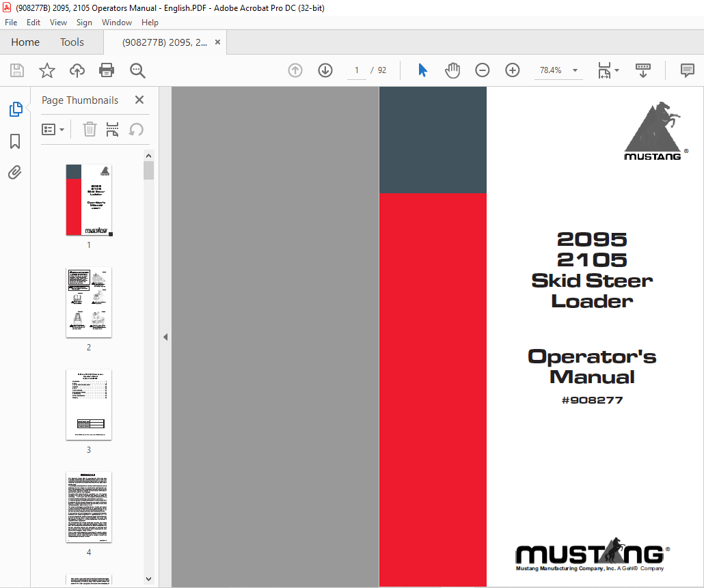Image resolution: width=704 pixels, height=588 pixels.
Task: Click the '2105' model number text
Action: coord(592,260)
